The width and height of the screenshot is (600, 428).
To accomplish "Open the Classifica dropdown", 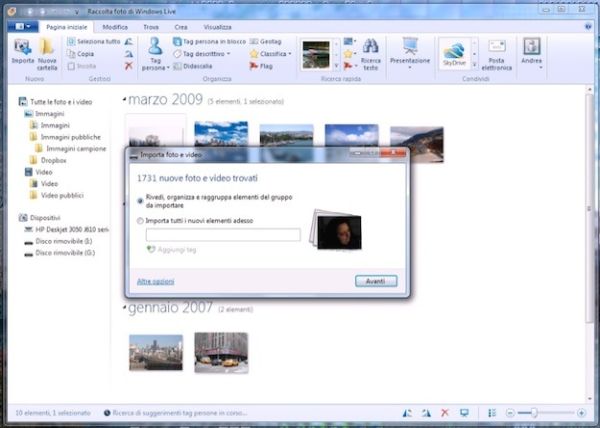I will pos(270,54).
